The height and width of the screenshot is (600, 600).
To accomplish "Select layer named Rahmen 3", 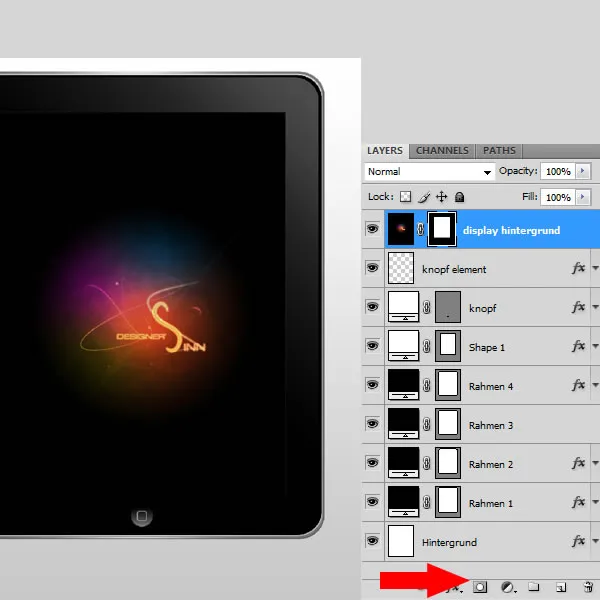I will (491, 426).
